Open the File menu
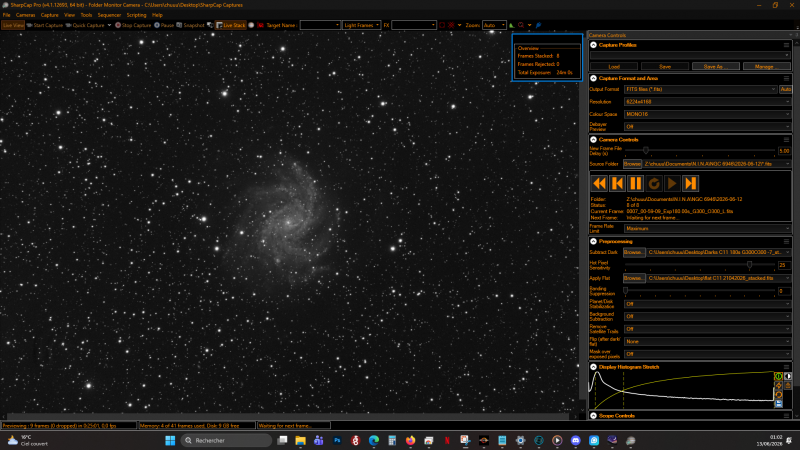Viewport: 800px width, 450px height. (x=7, y=15)
